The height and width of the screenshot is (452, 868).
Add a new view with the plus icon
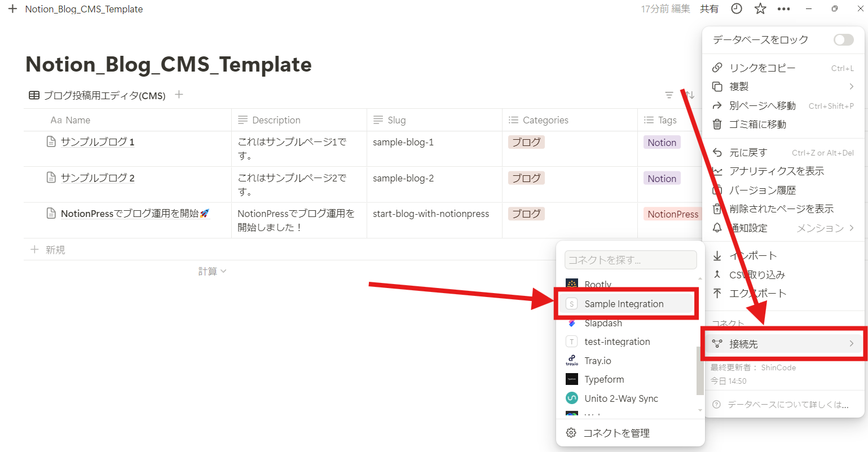[179, 95]
